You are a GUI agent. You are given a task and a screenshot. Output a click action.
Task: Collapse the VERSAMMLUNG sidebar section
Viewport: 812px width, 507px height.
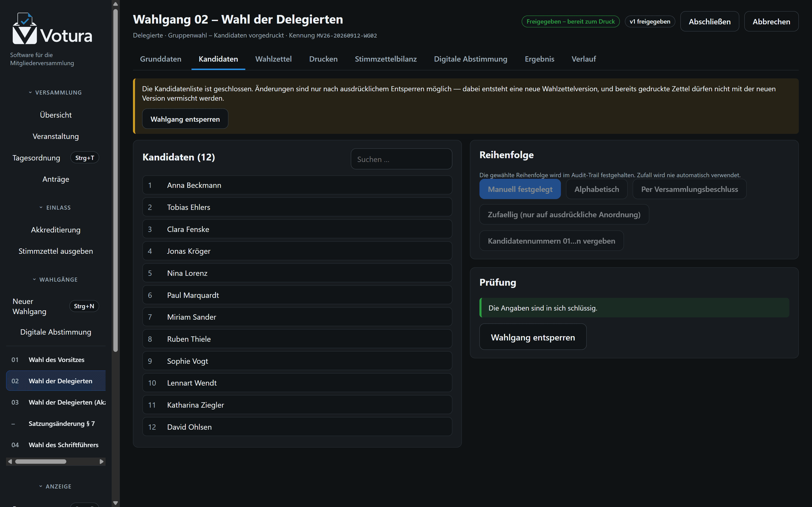pyautogui.click(x=56, y=93)
